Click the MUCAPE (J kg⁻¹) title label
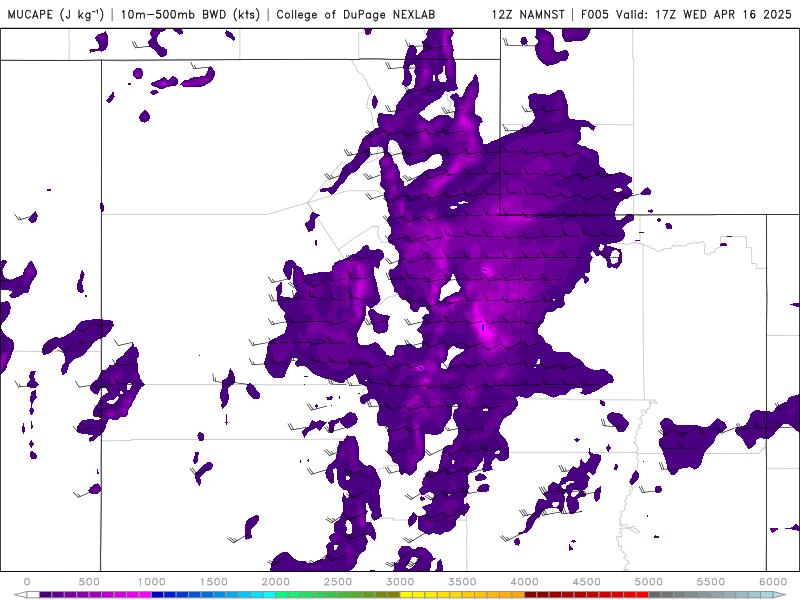The width and height of the screenshot is (800, 600). pyautogui.click(x=56, y=14)
